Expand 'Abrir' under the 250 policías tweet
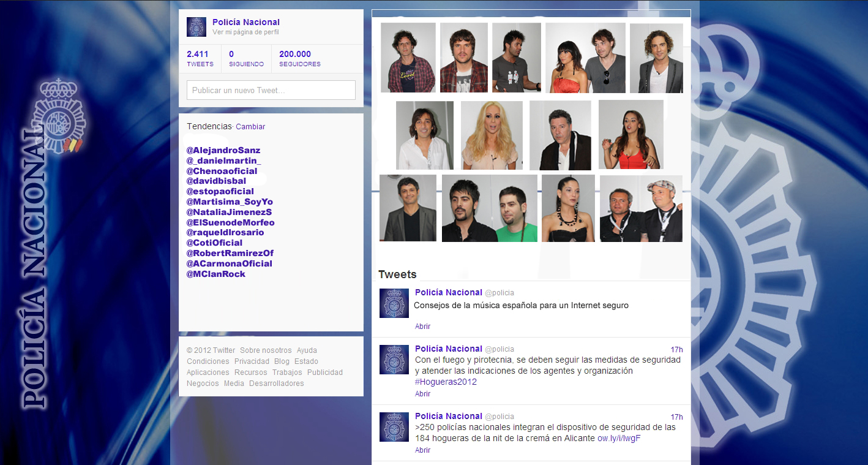Viewport: 868px width, 465px height. [x=422, y=450]
